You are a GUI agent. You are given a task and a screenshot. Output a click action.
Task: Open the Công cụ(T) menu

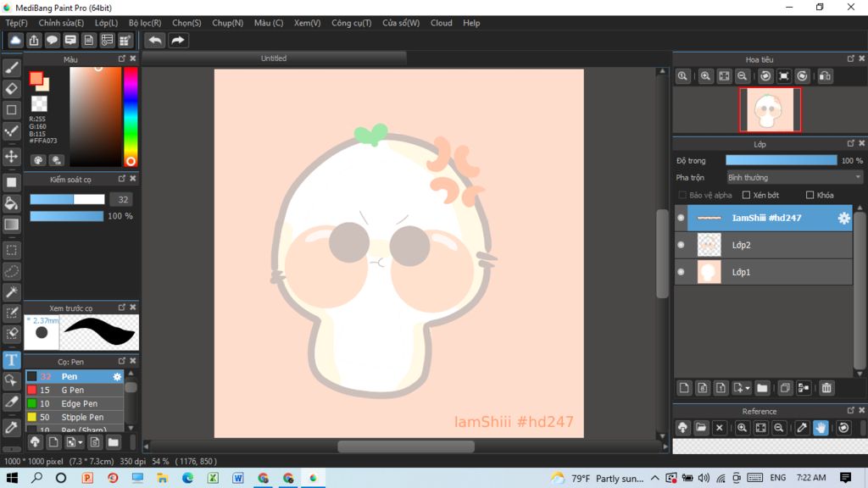pyautogui.click(x=352, y=23)
